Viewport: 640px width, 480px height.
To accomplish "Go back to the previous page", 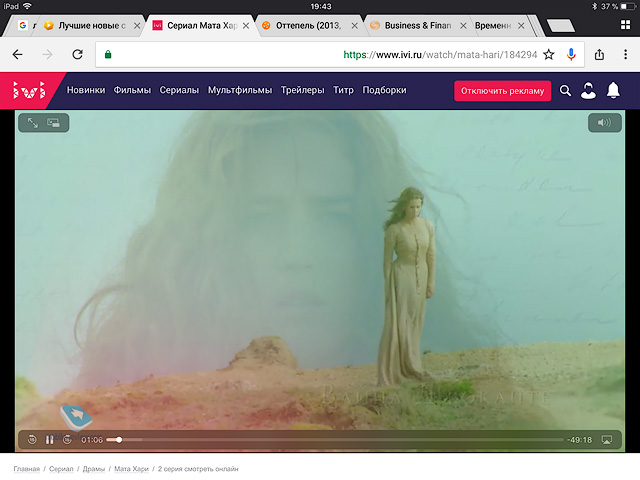I will (18, 54).
